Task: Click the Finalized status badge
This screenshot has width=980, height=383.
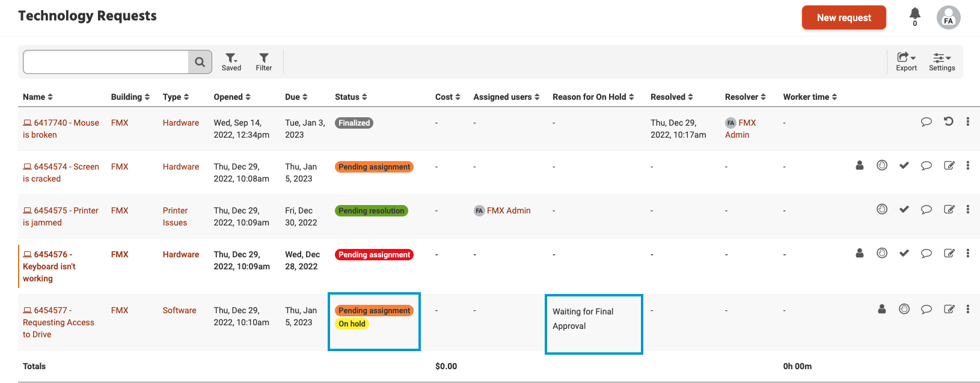Action: pyautogui.click(x=354, y=123)
